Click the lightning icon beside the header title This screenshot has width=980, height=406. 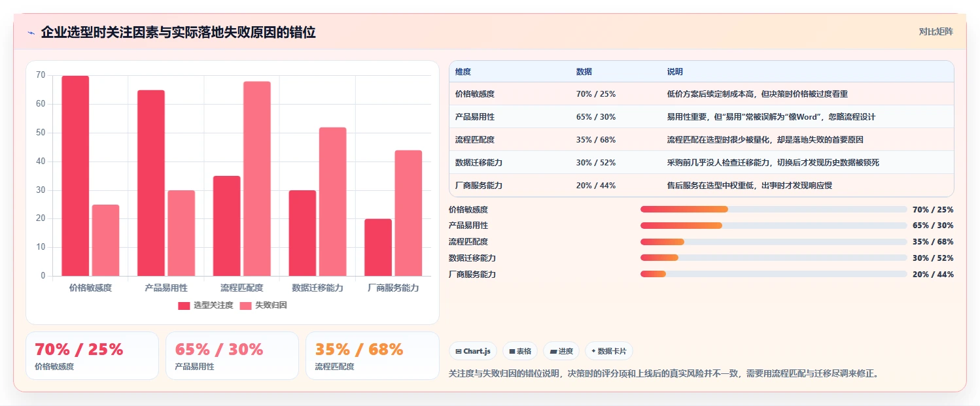click(31, 33)
